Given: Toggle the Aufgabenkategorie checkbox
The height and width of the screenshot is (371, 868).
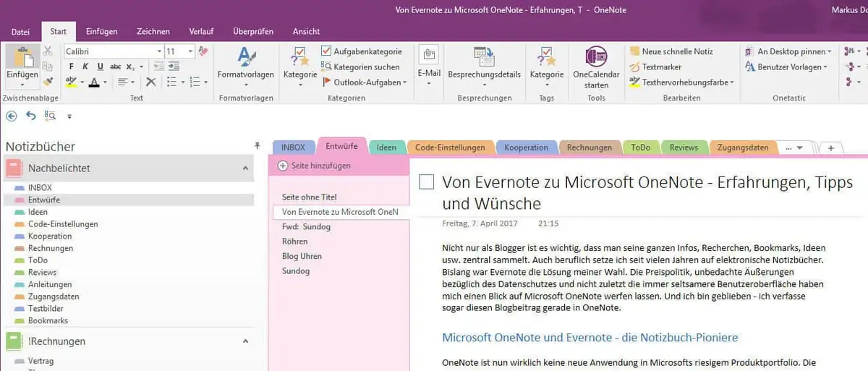Looking at the screenshot, I should click(326, 51).
